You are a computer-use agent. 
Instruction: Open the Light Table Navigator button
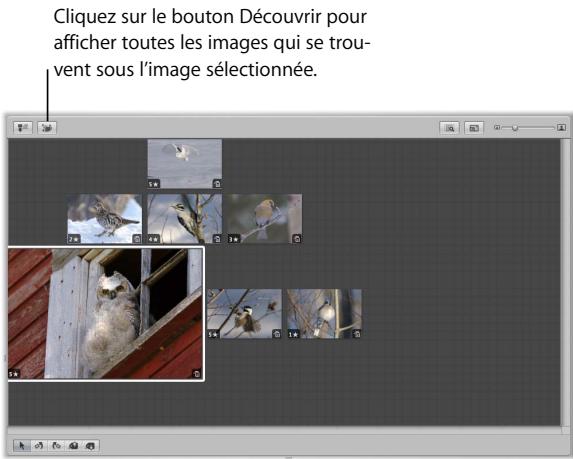tap(449, 128)
